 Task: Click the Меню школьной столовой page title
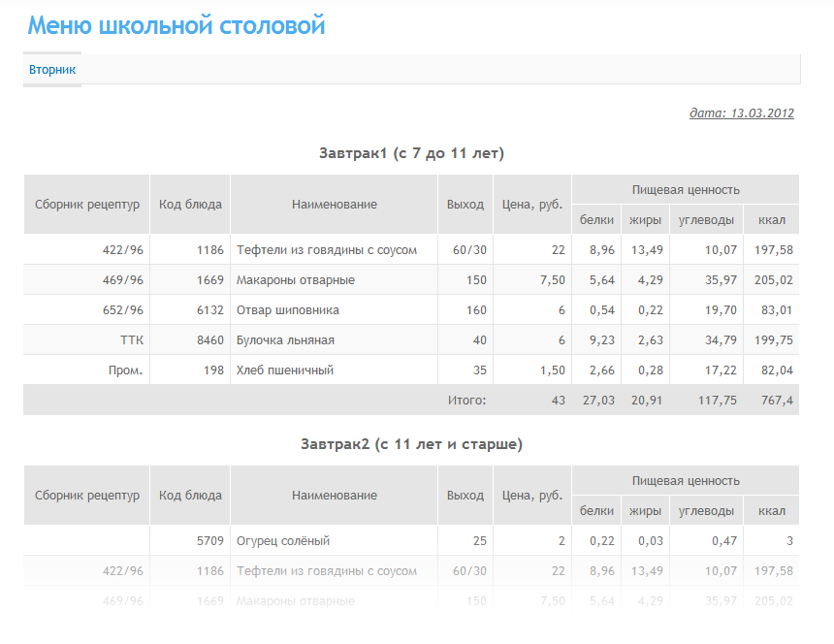click(x=176, y=25)
